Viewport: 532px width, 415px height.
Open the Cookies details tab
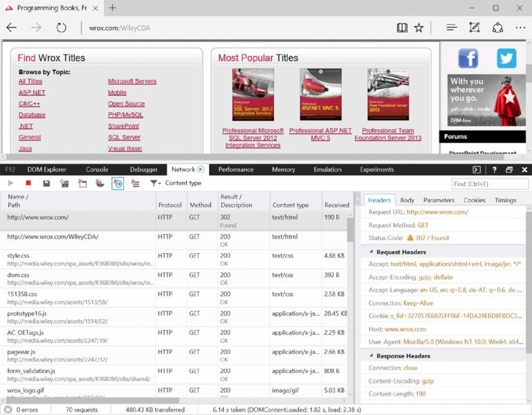point(475,200)
